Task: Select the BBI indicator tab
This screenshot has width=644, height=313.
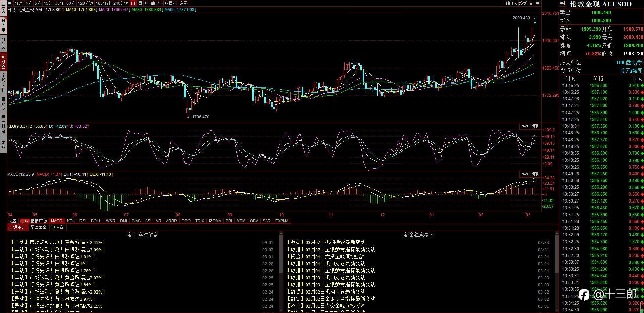Action: coord(229,221)
